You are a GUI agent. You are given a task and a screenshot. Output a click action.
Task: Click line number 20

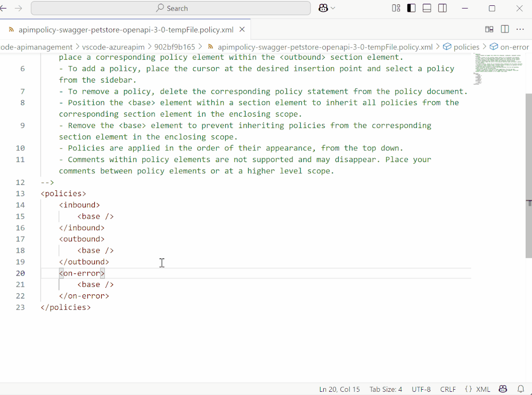point(20,273)
